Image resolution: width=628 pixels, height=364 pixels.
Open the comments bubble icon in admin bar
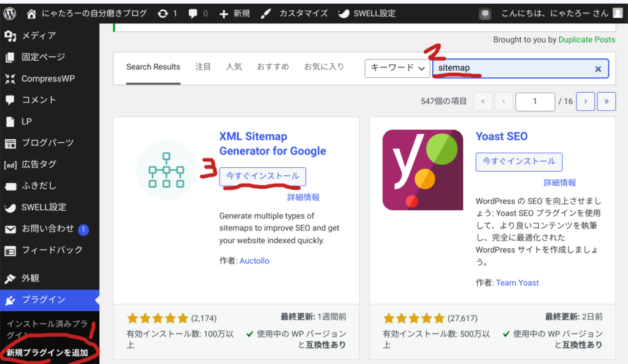coord(194,13)
